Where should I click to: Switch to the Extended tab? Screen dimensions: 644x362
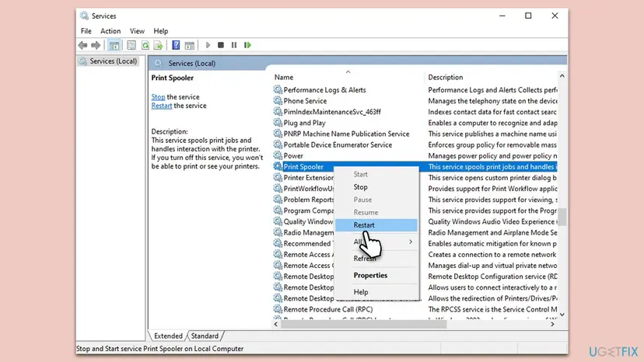click(168, 336)
